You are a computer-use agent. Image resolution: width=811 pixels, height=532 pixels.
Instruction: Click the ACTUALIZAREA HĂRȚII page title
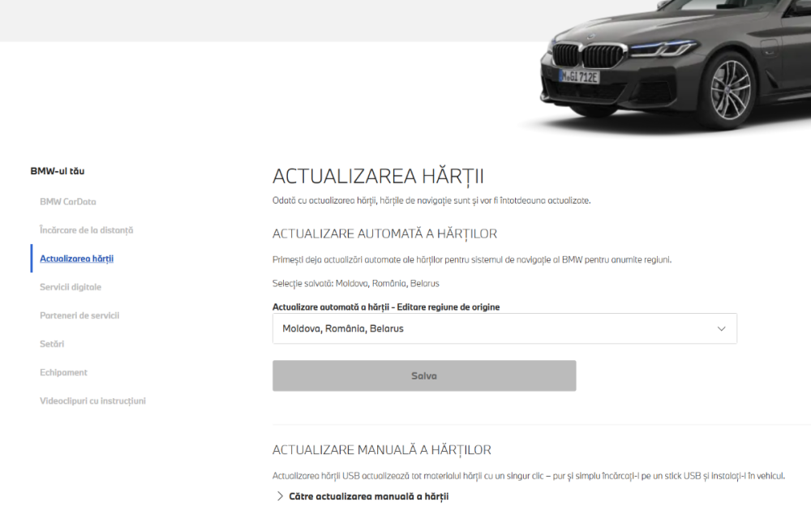378,177
